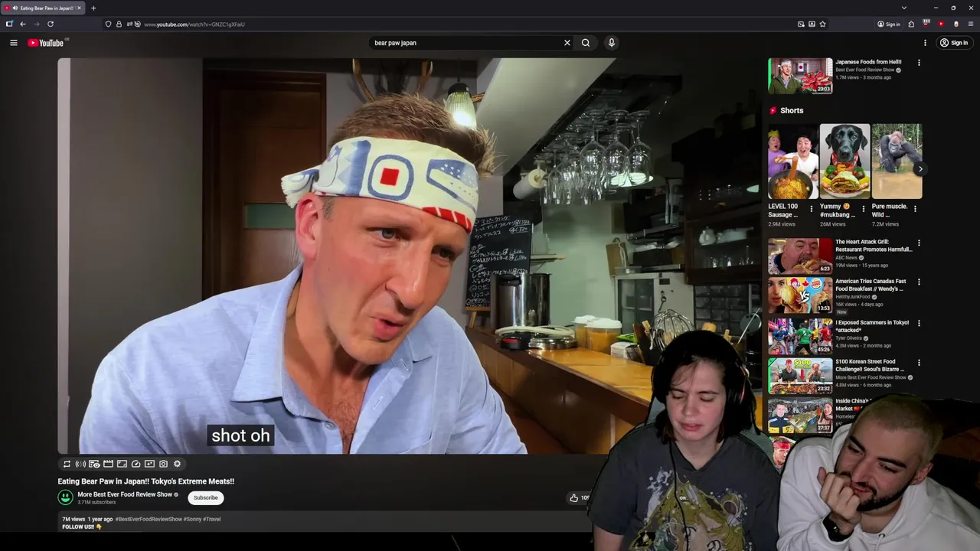Open a new browser tab with plus
Viewport: 980px width, 551px height.
pyautogui.click(x=93, y=8)
